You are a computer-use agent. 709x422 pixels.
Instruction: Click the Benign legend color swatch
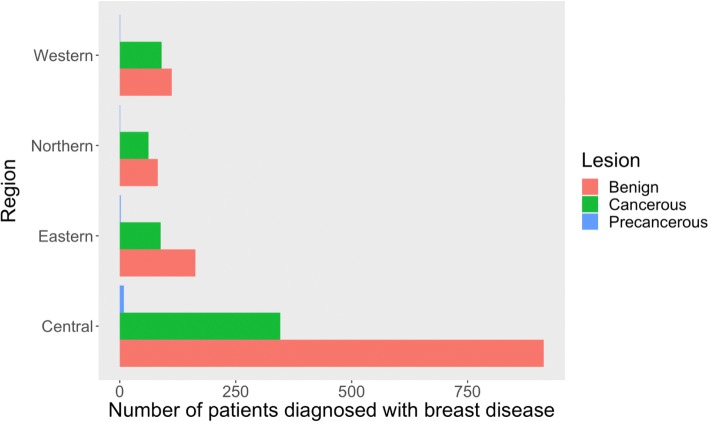pyautogui.click(x=590, y=186)
